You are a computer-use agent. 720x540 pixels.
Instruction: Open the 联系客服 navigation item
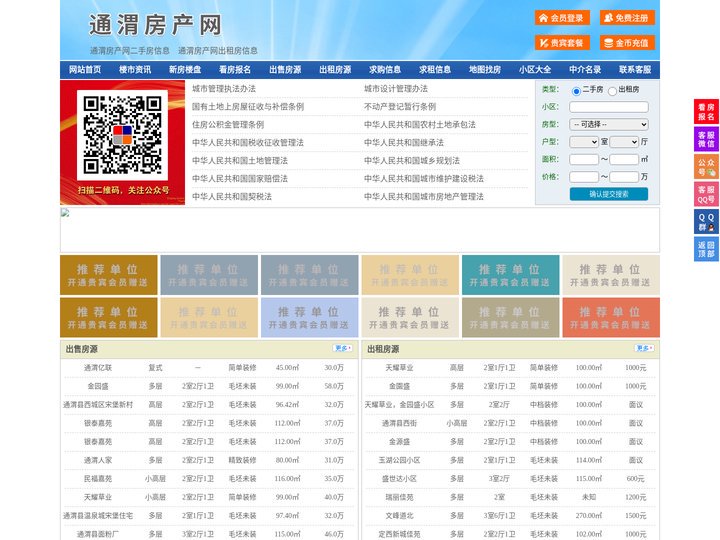635,70
